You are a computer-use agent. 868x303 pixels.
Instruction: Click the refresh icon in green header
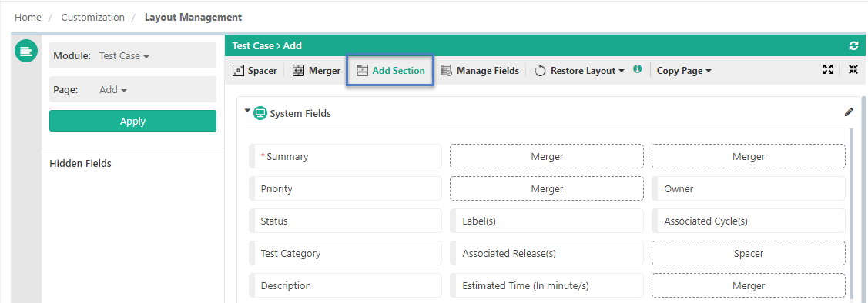(x=853, y=46)
